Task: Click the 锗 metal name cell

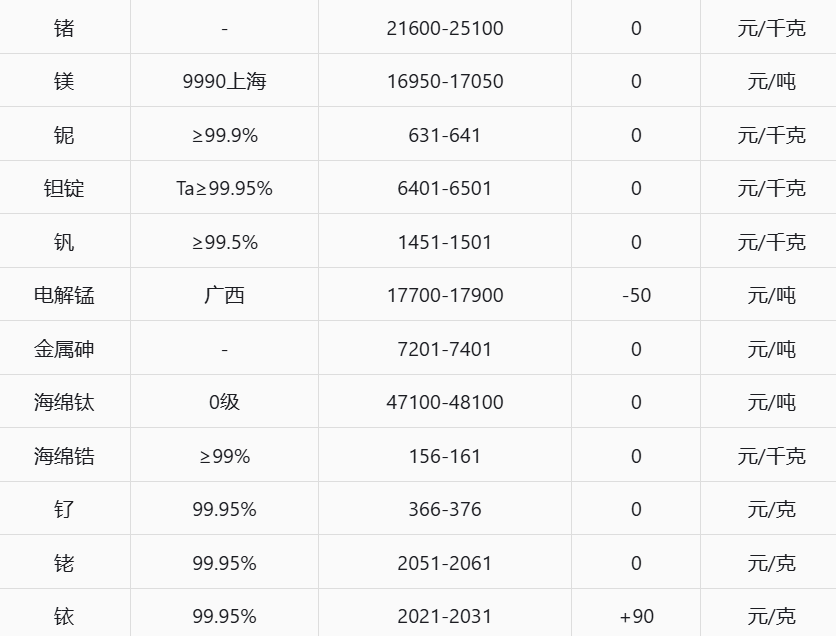Action: click(64, 28)
